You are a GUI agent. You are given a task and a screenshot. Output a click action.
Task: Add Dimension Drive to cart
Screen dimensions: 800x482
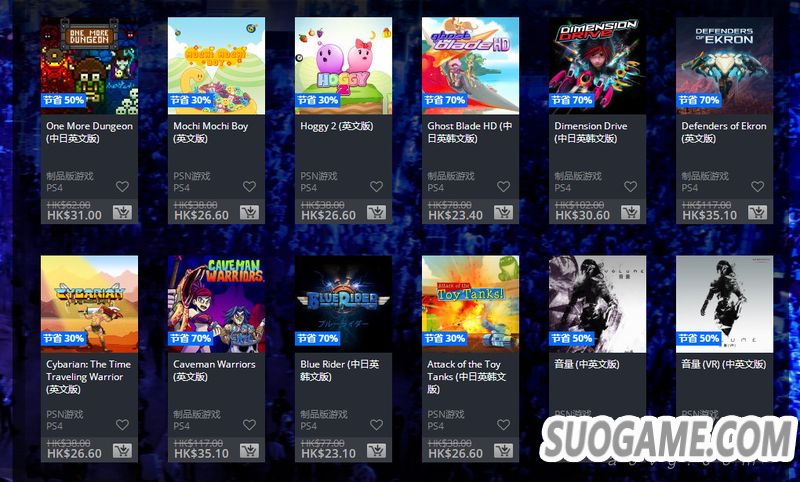pos(631,212)
